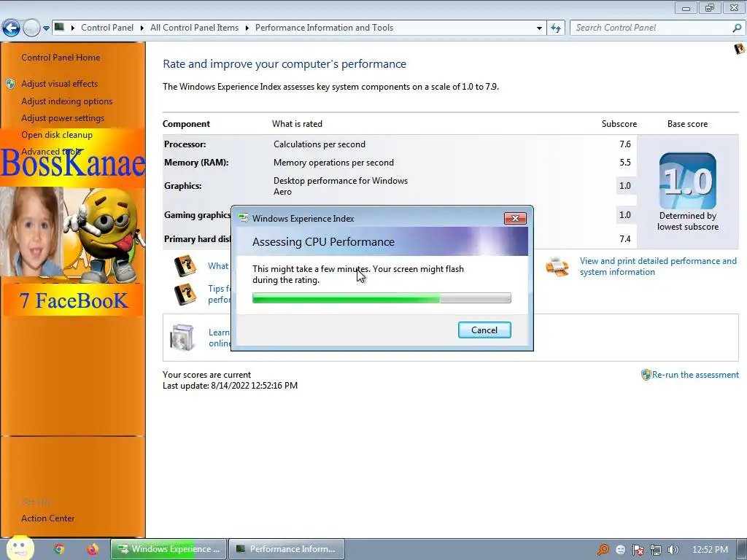
Task: Open disk cleanup link
Action: tap(57, 135)
